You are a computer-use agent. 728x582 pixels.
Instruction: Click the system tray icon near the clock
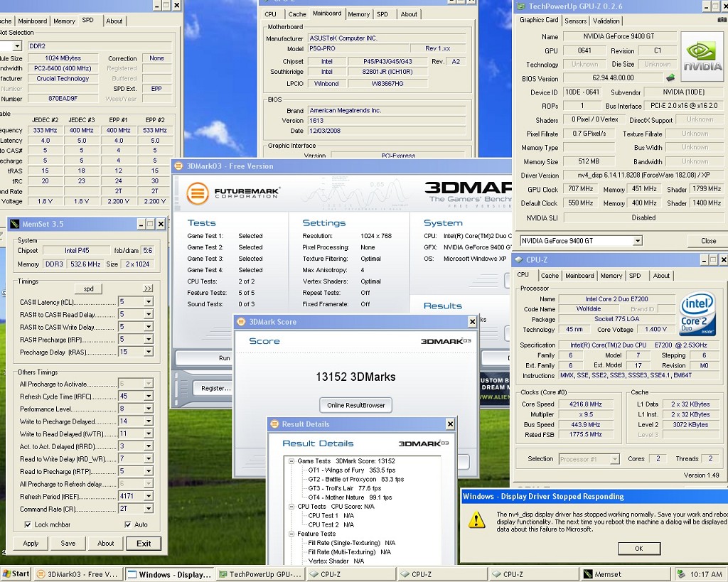[680, 574]
